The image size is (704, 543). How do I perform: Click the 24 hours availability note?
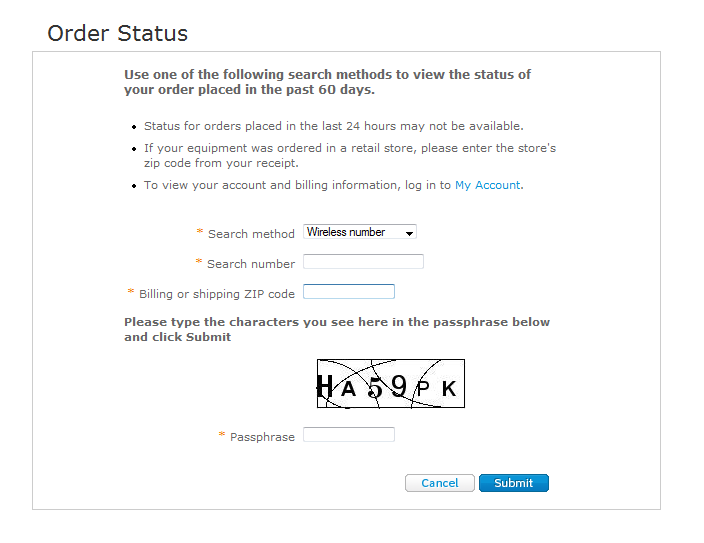[333, 126]
